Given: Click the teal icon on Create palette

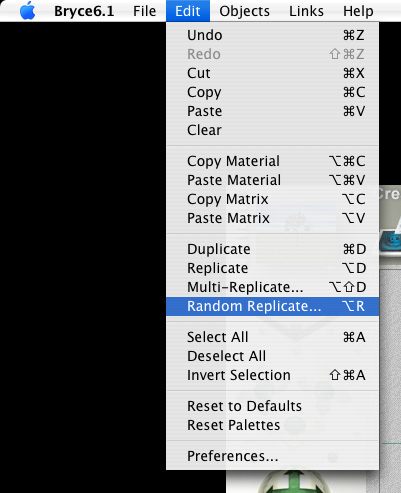Looking at the screenshot, I should (391, 243).
